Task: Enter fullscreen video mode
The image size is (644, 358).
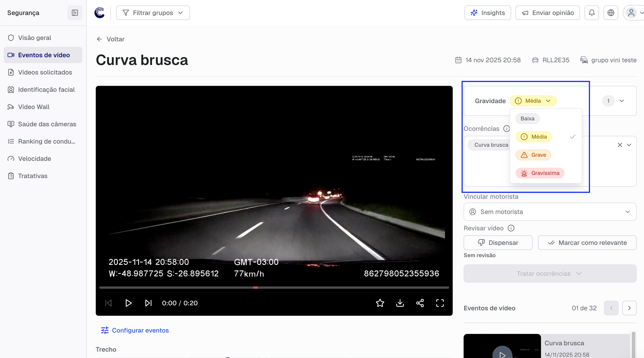Action: tap(440, 303)
